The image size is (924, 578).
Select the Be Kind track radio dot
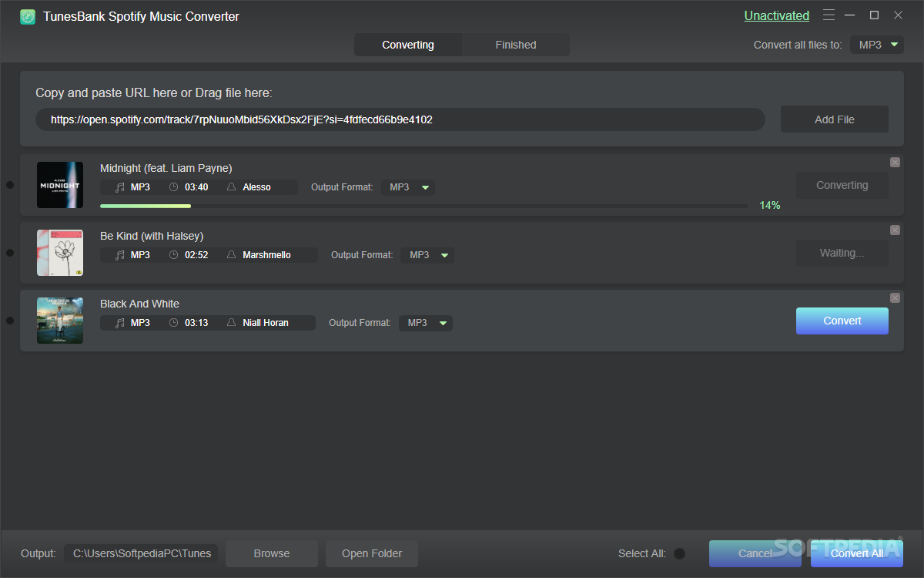[10, 253]
